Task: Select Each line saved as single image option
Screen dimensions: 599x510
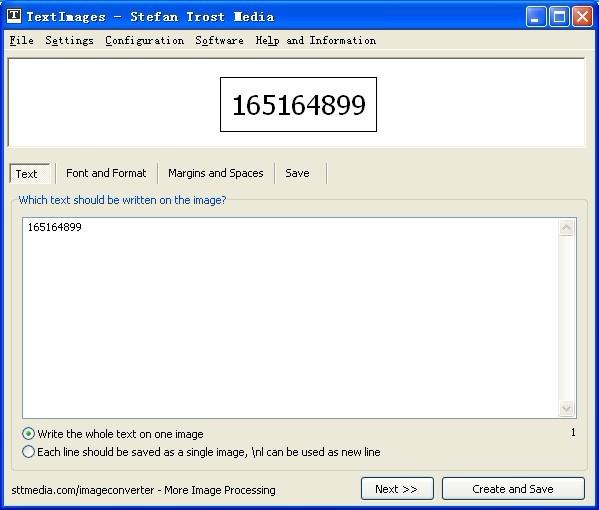Action: 201,452
